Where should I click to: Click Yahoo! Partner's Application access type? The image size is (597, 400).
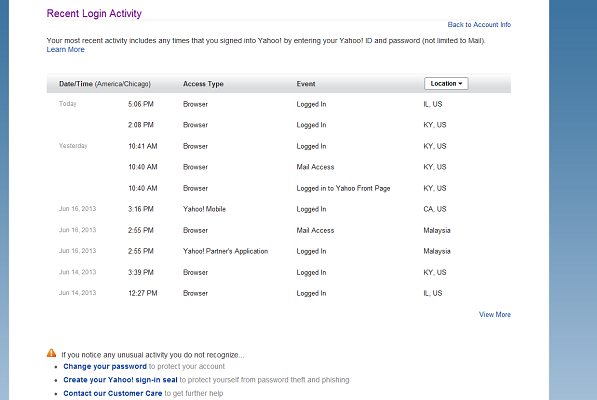(225, 252)
